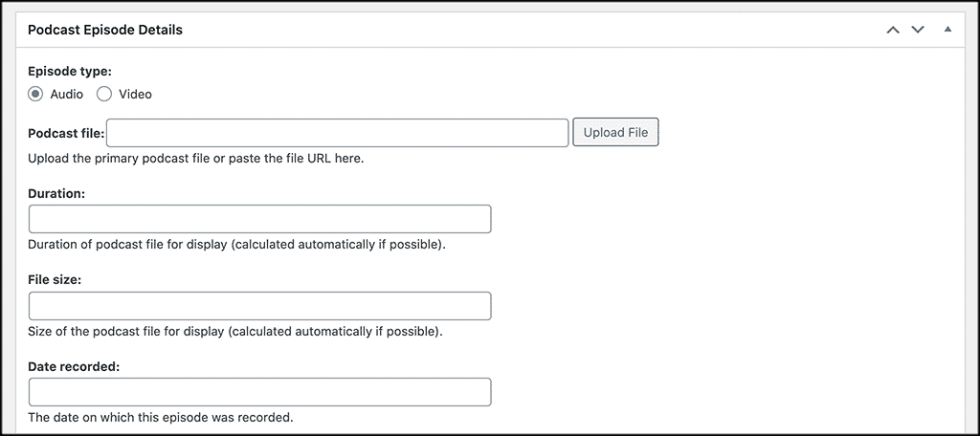980x436 pixels.
Task: Click the 'Episode type:' label
Action: click(70, 71)
